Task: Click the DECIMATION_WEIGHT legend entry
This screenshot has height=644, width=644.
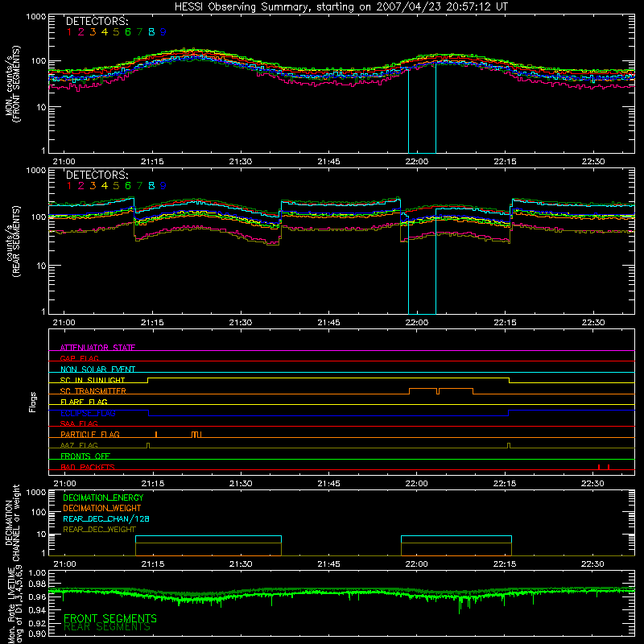Action: [102, 508]
